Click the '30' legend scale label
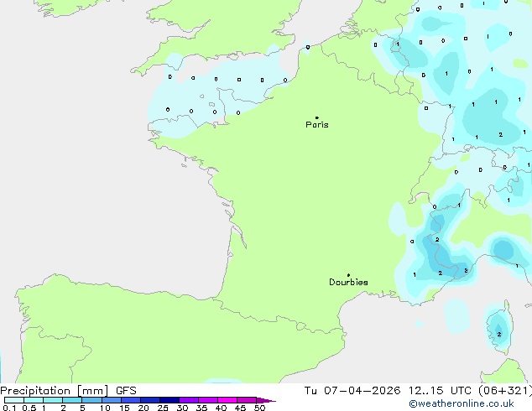Image resolution: width=532 pixels, height=411 pixels. [182, 408]
